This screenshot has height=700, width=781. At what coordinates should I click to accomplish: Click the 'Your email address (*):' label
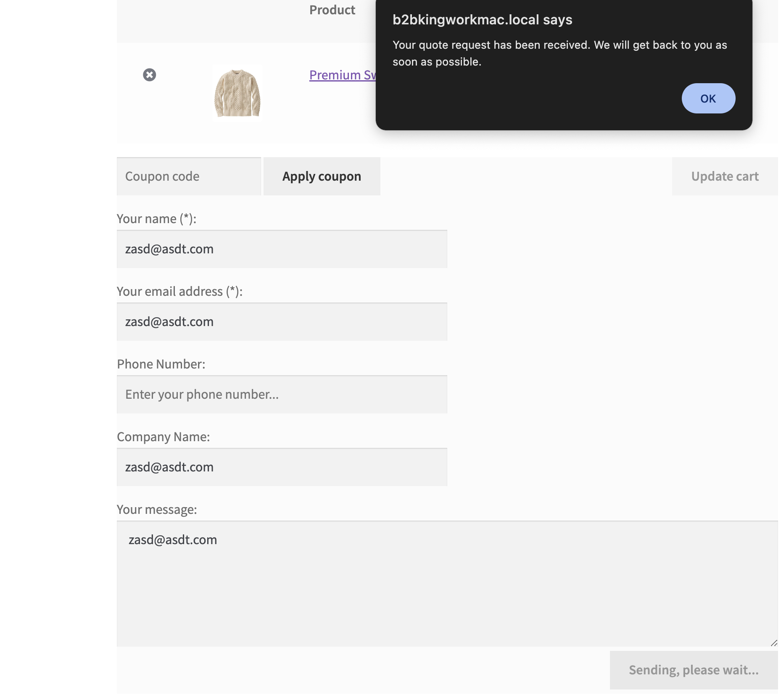pyautogui.click(x=179, y=292)
